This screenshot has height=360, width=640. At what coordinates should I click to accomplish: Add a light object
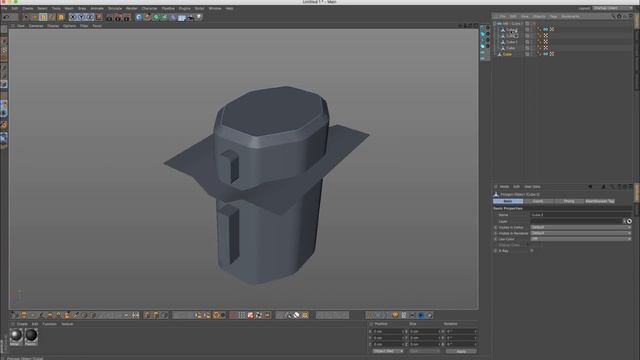tap(199, 17)
